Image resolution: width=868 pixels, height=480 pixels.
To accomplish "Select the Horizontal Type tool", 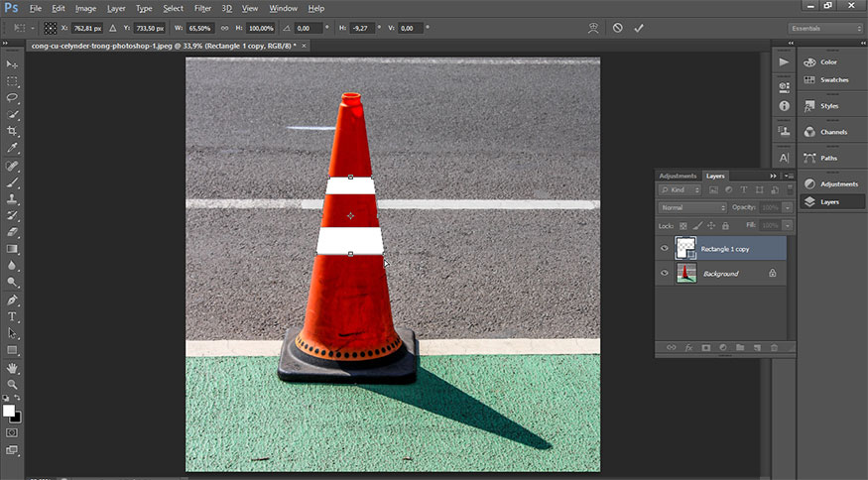I will (x=13, y=316).
